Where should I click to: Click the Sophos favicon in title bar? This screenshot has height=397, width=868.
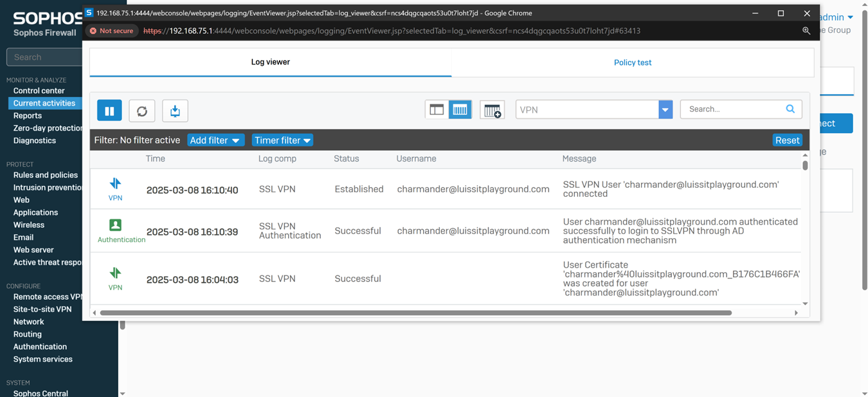pyautogui.click(x=89, y=12)
